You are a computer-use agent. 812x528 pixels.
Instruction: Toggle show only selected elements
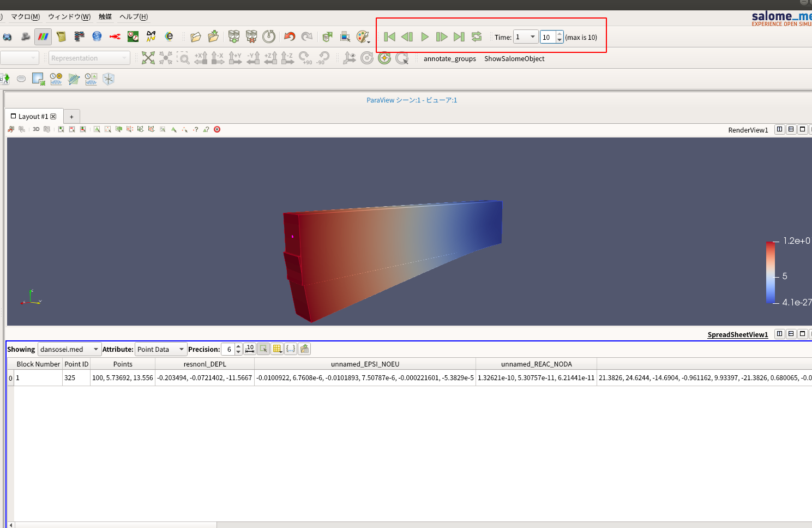263,349
